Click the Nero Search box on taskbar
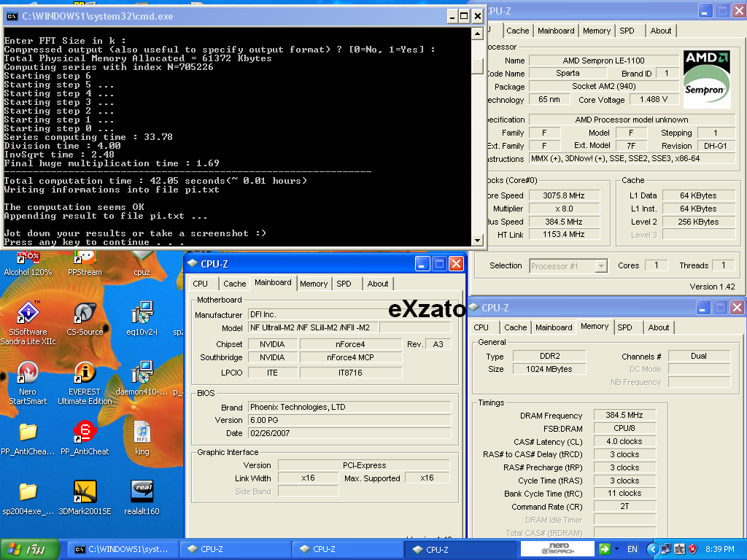The width and height of the screenshot is (747, 560). pyautogui.click(x=557, y=548)
